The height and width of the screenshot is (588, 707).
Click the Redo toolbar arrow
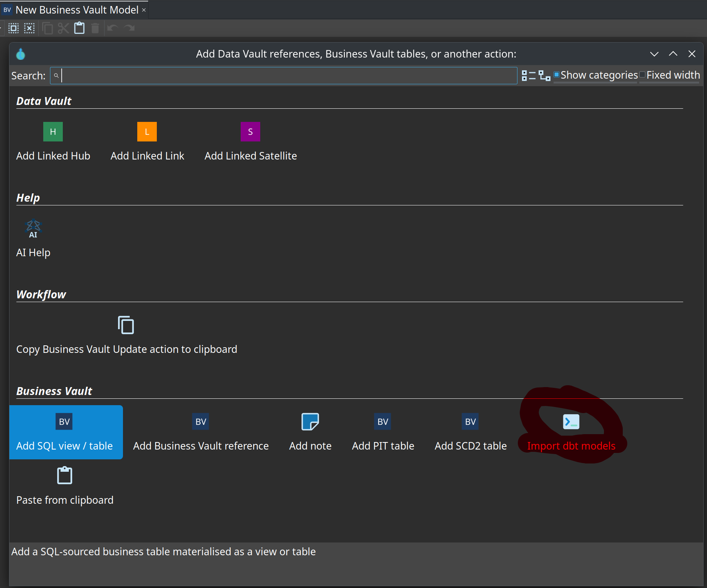pyautogui.click(x=129, y=28)
